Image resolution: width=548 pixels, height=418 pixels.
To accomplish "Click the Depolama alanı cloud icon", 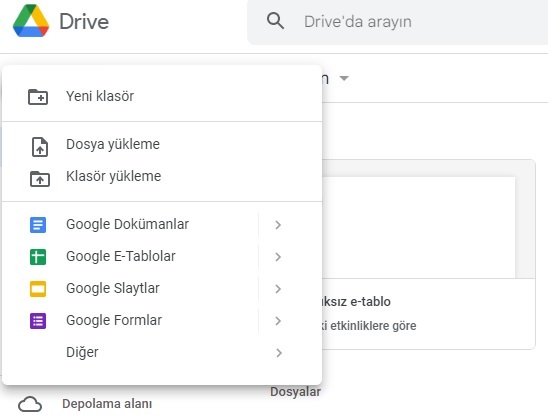I will coord(30,405).
